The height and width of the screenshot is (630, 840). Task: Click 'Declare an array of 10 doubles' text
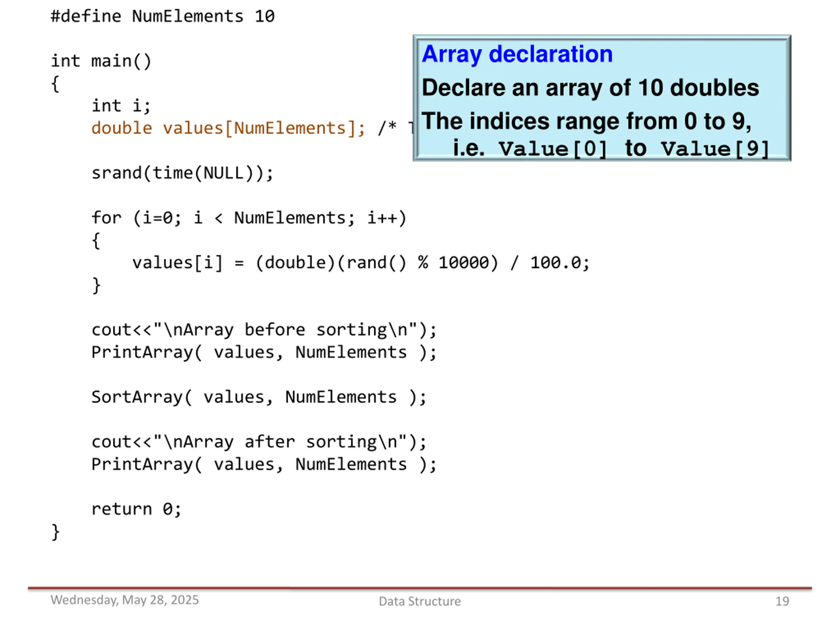tap(591, 88)
